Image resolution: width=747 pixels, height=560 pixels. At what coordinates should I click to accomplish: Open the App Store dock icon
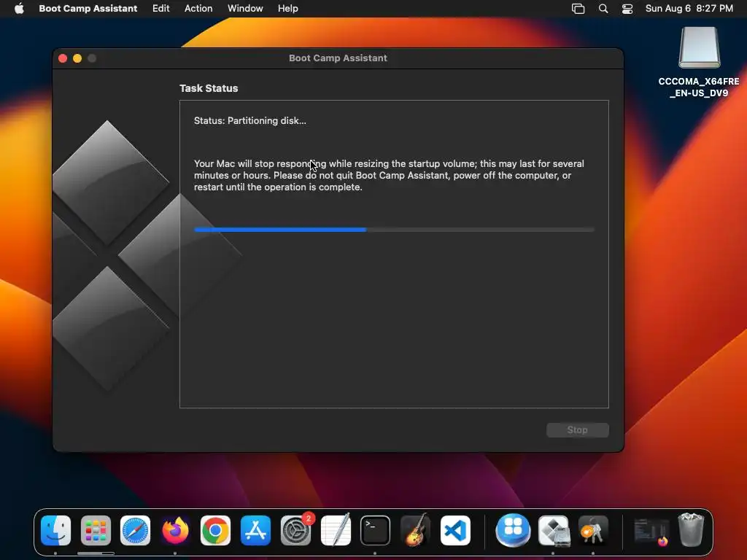pos(255,531)
